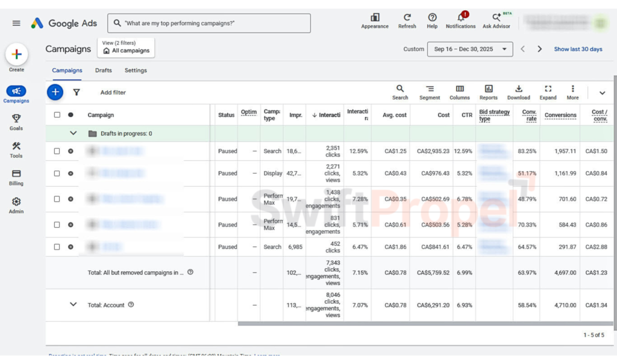Select the checkbox for the 452 clicks campaign row
The image size is (617, 364).
click(57, 246)
